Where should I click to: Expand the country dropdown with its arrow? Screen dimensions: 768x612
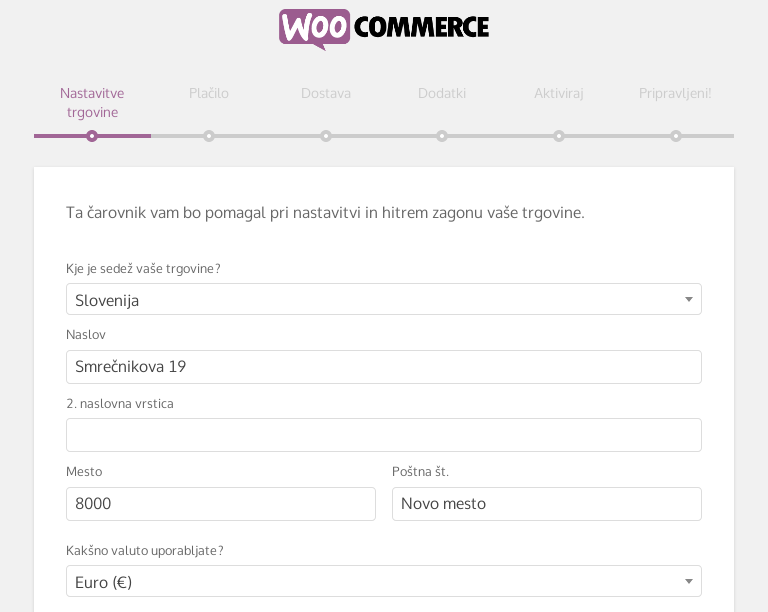(x=689, y=299)
